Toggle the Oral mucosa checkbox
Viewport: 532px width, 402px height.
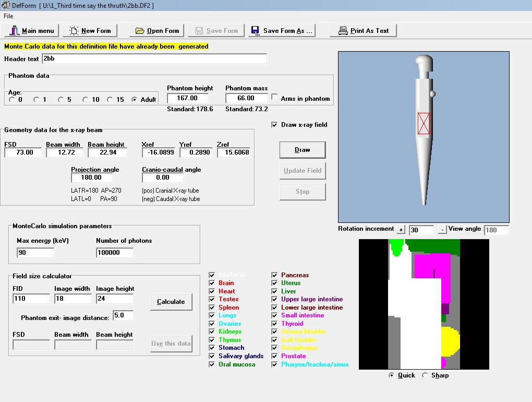tap(212, 364)
